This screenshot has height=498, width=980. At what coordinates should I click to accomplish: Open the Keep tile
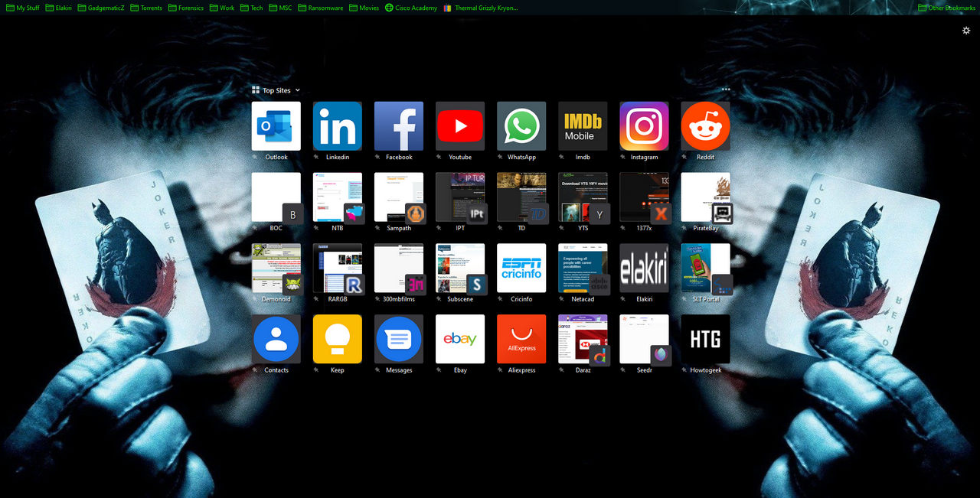click(337, 340)
